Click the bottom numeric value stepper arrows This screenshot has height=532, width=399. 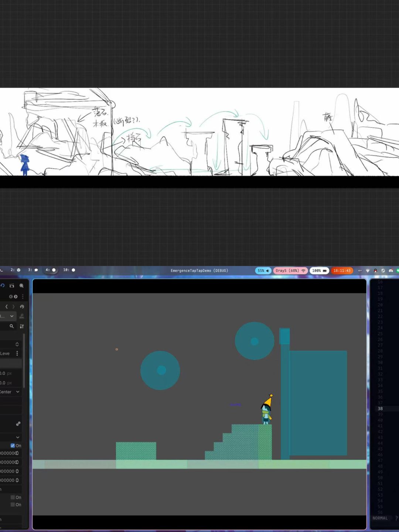[17, 480]
